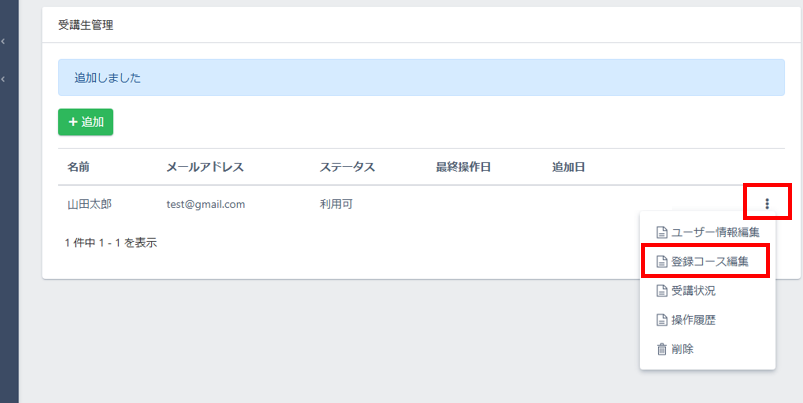Click the 1 件中 1 - 1 を表示 text
The width and height of the screenshot is (803, 403).
click(110, 242)
